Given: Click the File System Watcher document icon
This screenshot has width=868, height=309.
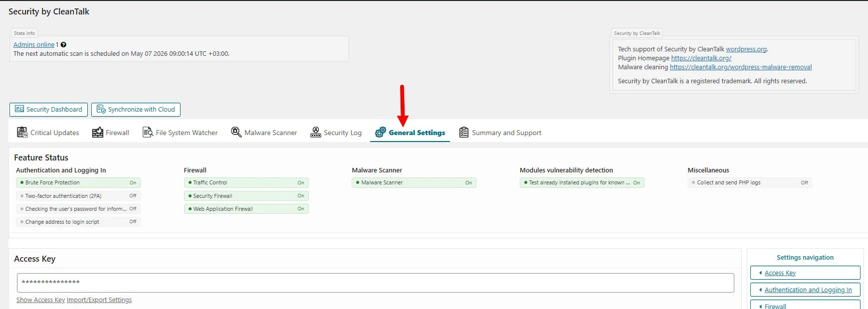Looking at the screenshot, I should 148,132.
